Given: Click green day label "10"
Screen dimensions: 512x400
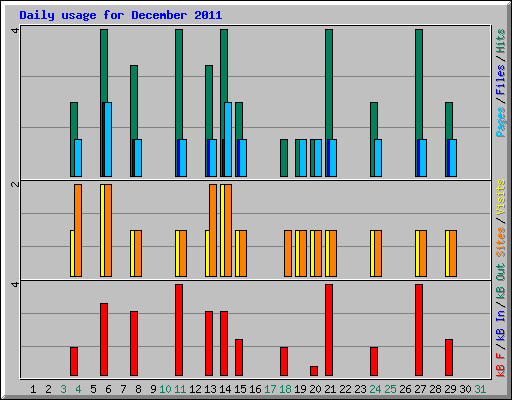Looking at the screenshot, I should (165, 389).
